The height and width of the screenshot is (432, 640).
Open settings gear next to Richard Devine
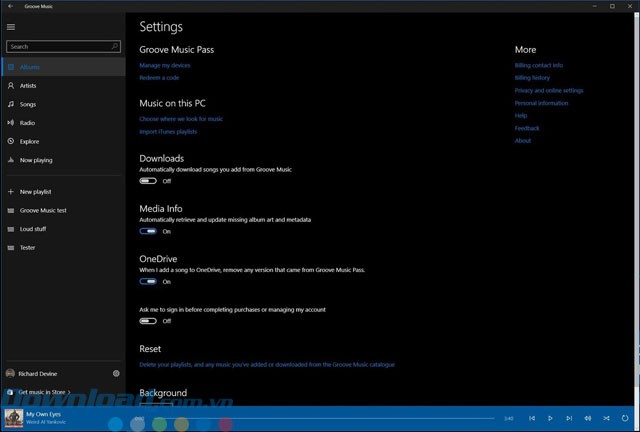click(x=116, y=373)
